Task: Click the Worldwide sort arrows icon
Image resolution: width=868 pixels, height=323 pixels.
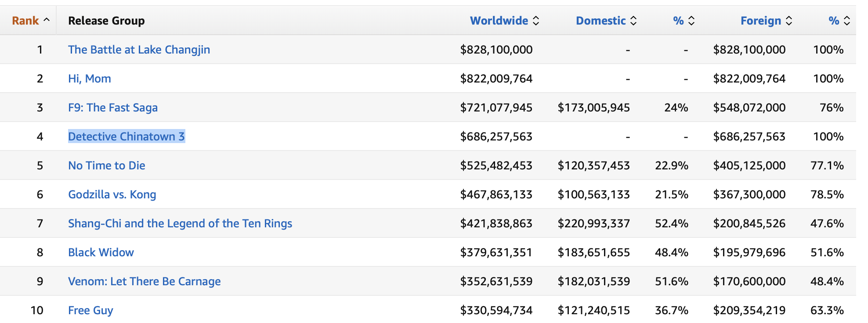Action: click(536, 21)
